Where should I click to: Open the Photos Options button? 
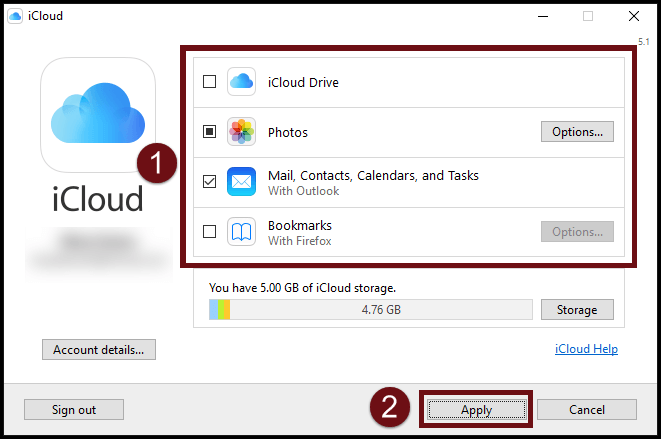point(577,132)
